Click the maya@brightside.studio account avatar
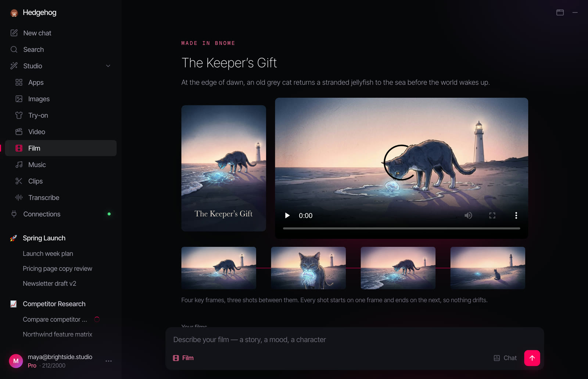 [16, 361]
